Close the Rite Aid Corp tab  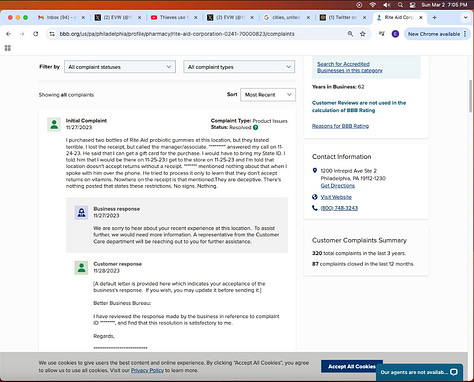[x=421, y=17]
